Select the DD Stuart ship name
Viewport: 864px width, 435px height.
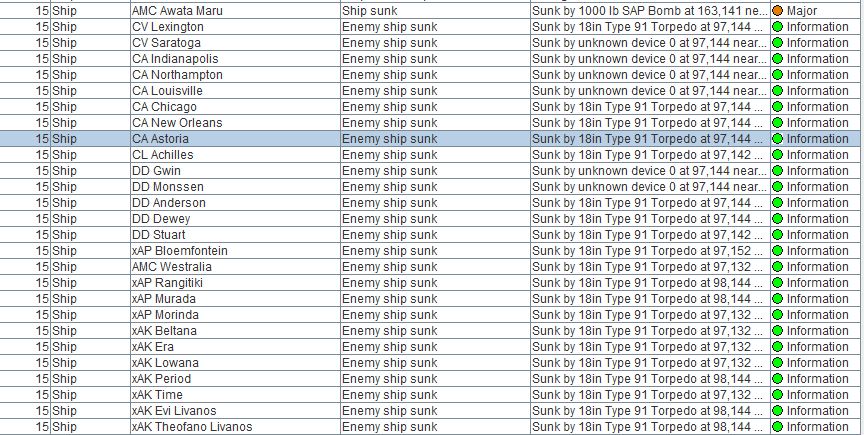point(159,234)
